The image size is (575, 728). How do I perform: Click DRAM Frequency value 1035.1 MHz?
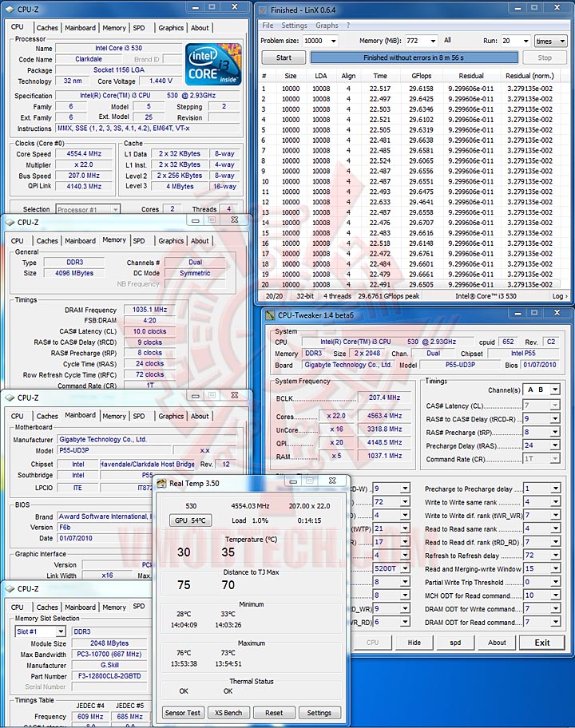pos(149,310)
